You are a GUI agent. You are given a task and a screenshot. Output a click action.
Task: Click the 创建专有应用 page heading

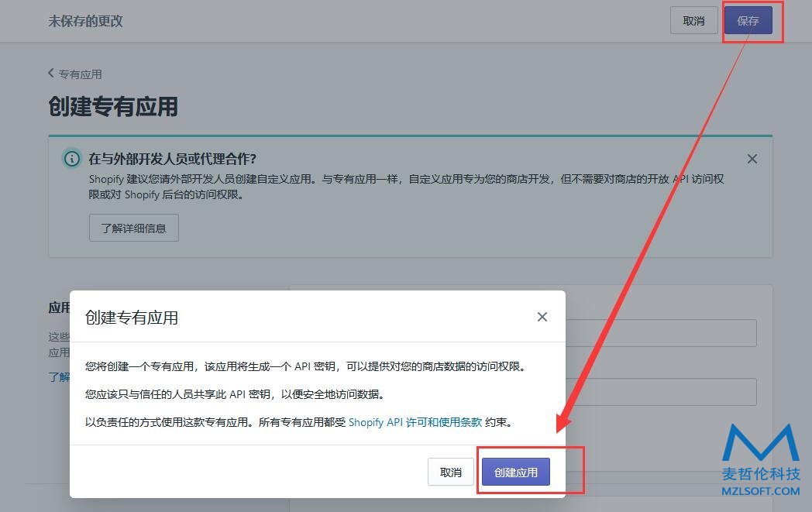113,107
